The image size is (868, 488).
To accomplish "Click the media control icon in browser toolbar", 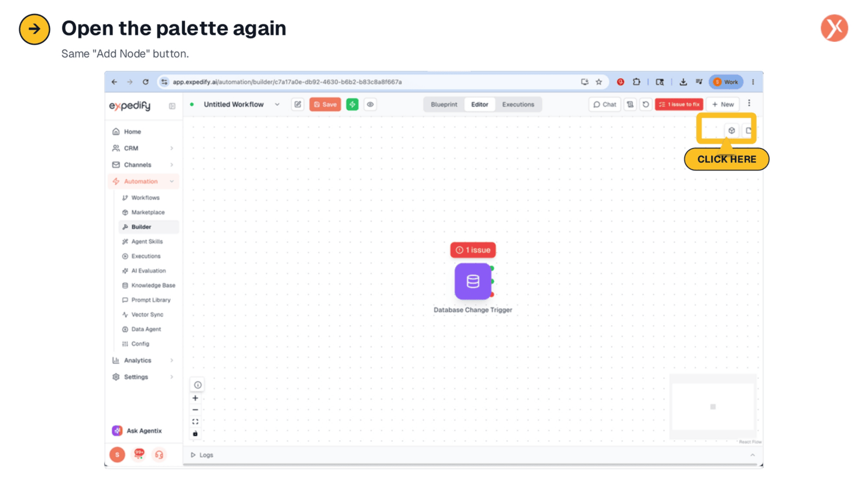I will coord(699,82).
